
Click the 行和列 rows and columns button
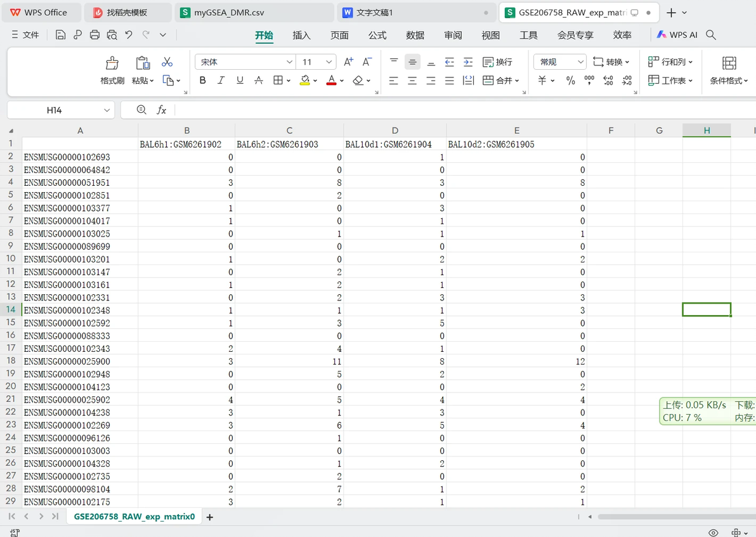coord(670,61)
